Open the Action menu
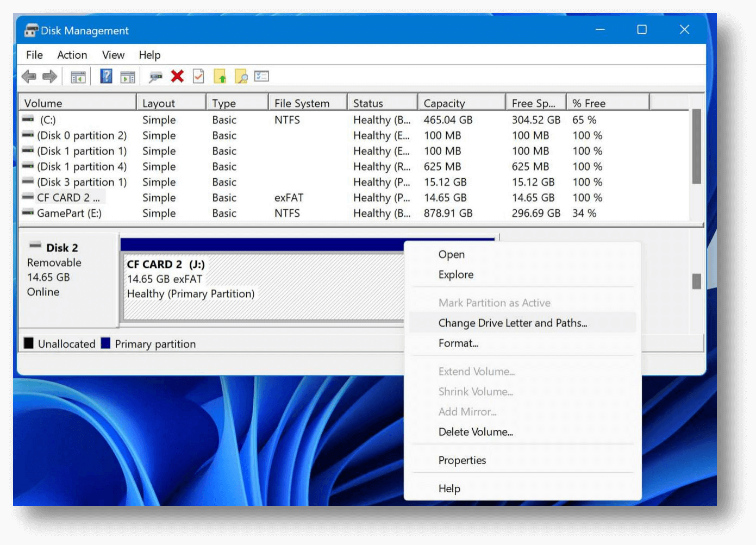This screenshot has height=545, width=756. (72, 55)
